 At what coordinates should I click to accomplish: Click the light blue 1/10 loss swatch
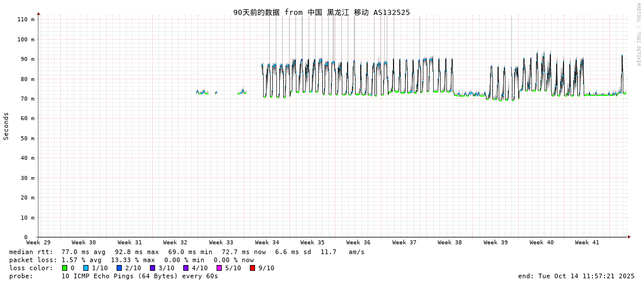[86, 268]
